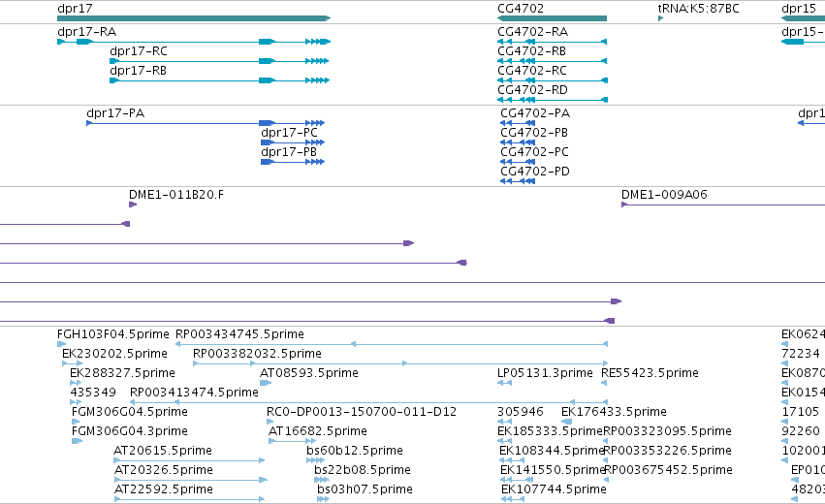The height and width of the screenshot is (504, 825).
Task: Click glyph under AT08593.5prime
Action: [266, 383]
